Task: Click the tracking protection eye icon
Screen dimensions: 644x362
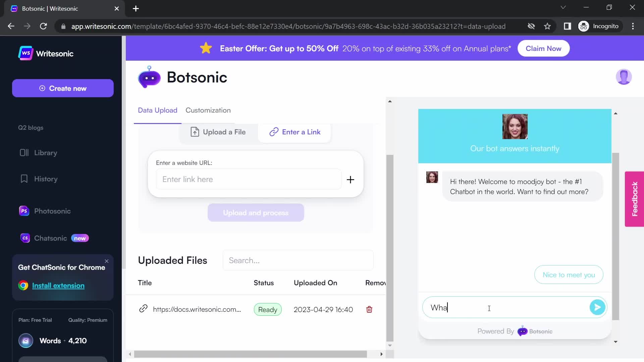Action: (531, 26)
